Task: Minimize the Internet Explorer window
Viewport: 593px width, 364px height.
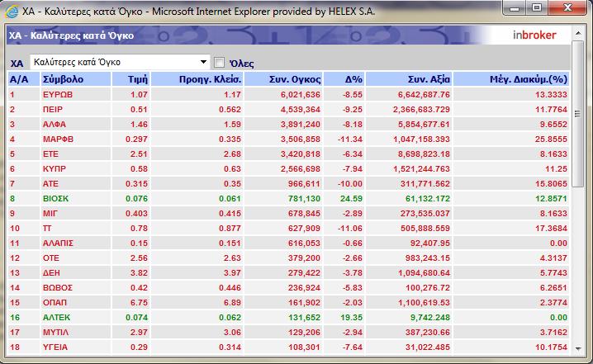Action: pos(514,8)
